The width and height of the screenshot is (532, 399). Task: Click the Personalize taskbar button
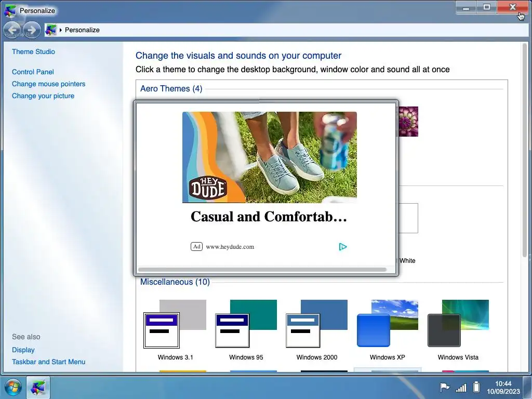pos(38,387)
